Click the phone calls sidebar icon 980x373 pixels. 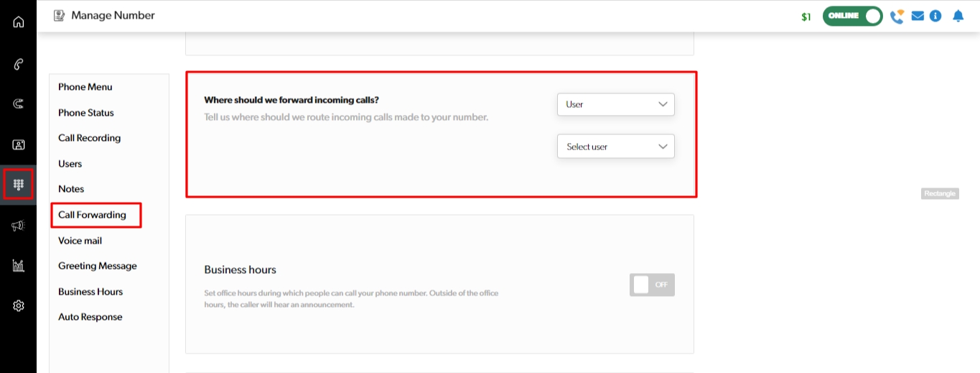(19, 64)
